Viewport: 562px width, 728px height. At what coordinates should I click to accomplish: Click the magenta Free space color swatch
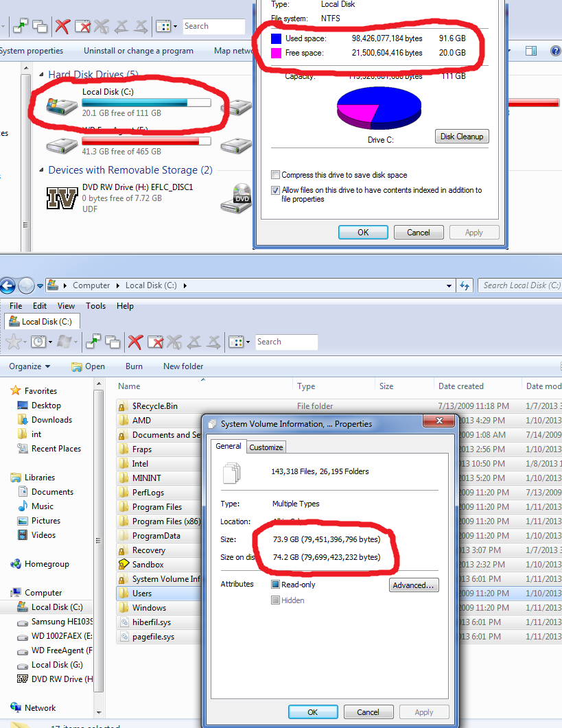click(277, 53)
